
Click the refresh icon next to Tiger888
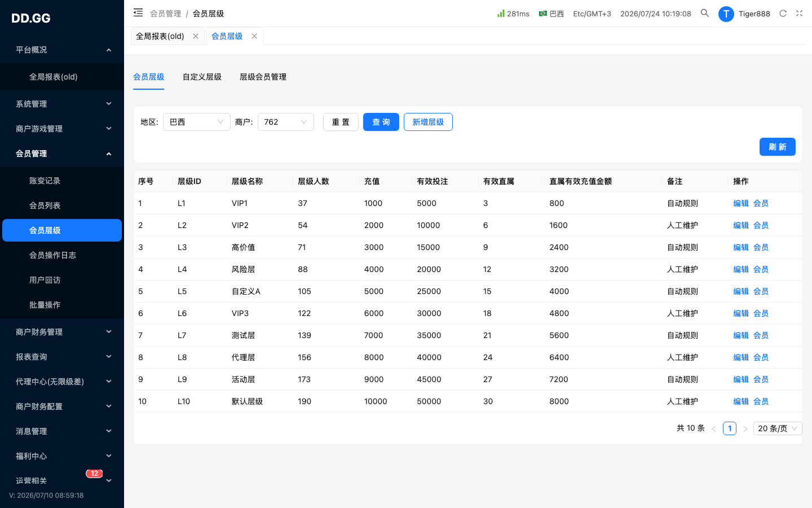coord(783,14)
